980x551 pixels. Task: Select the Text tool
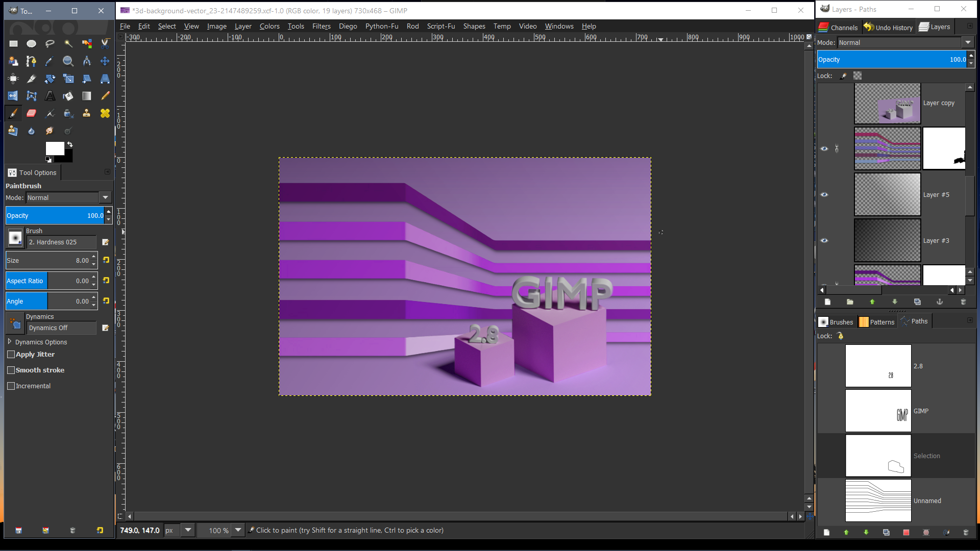(50, 96)
